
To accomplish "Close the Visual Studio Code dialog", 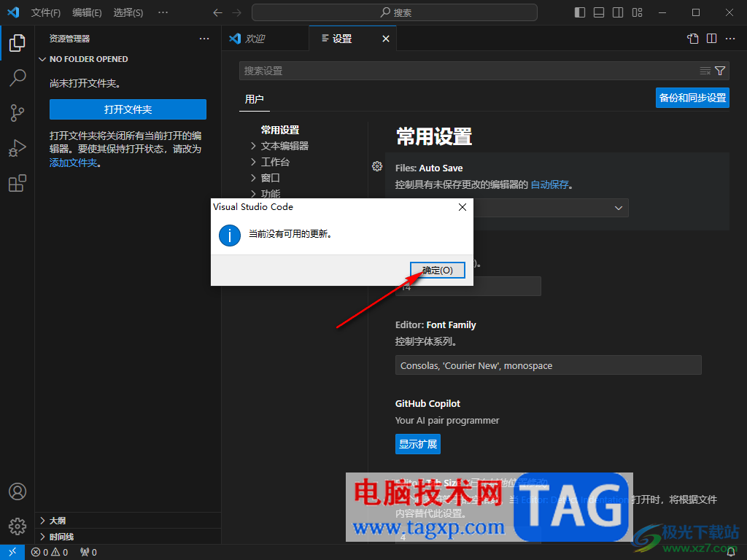I will (x=462, y=207).
